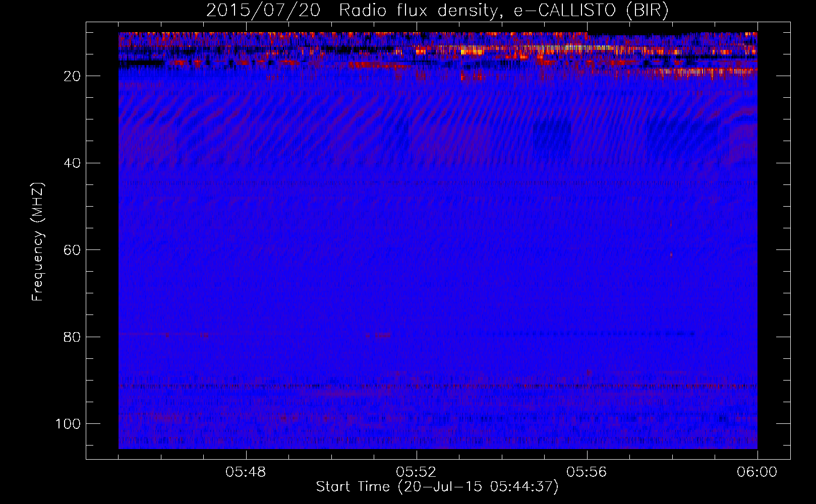Select the 05:52 time tick label

click(416, 472)
